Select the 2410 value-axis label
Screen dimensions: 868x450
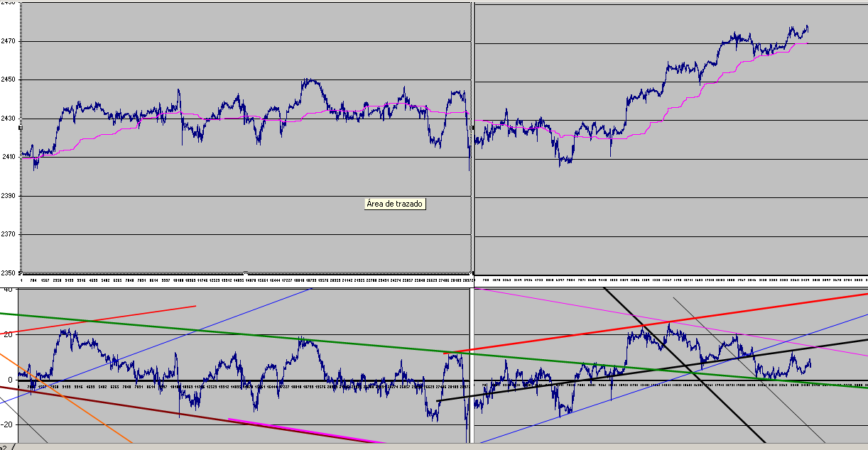(x=8, y=157)
